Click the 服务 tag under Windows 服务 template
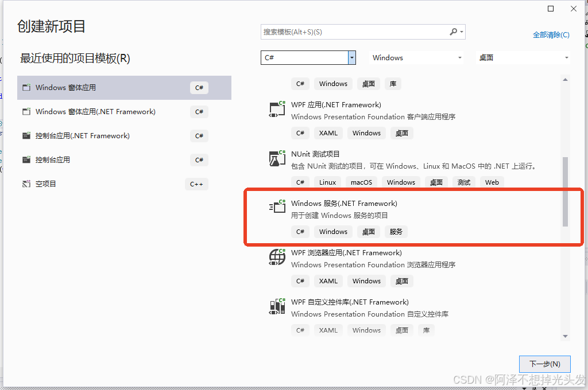The width and height of the screenshot is (588, 390). (396, 232)
